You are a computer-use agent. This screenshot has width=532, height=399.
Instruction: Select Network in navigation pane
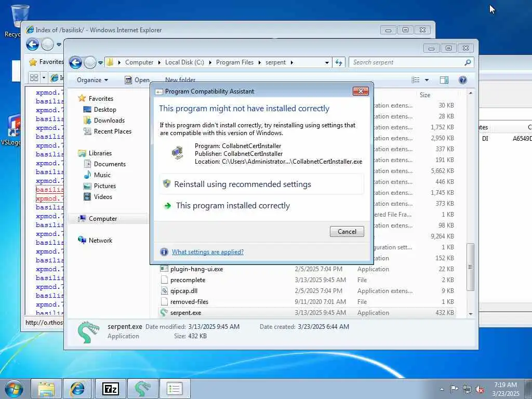pyautogui.click(x=95, y=240)
